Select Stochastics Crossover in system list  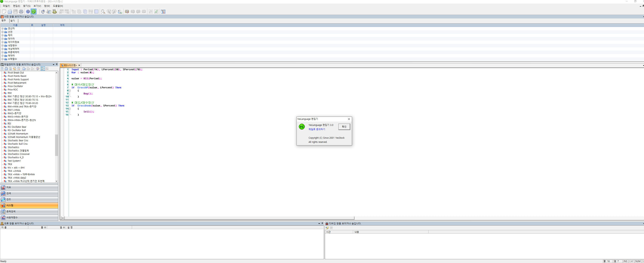click(x=18, y=154)
